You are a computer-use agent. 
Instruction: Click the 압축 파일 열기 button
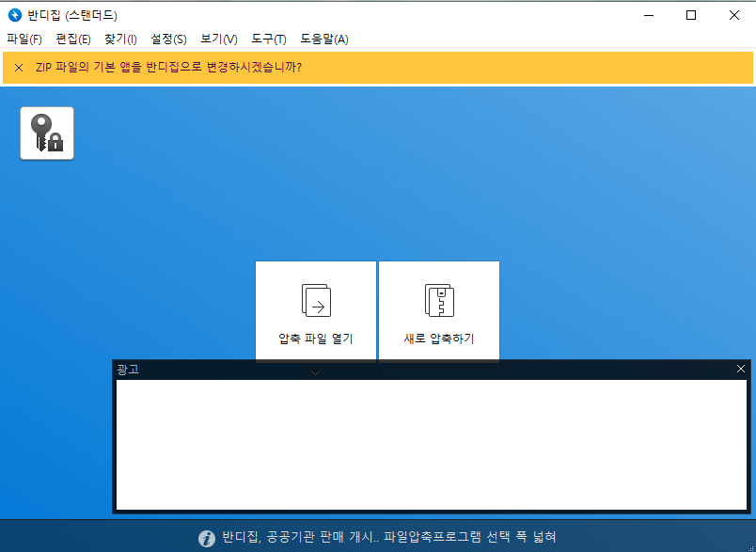tap(316, 311)
